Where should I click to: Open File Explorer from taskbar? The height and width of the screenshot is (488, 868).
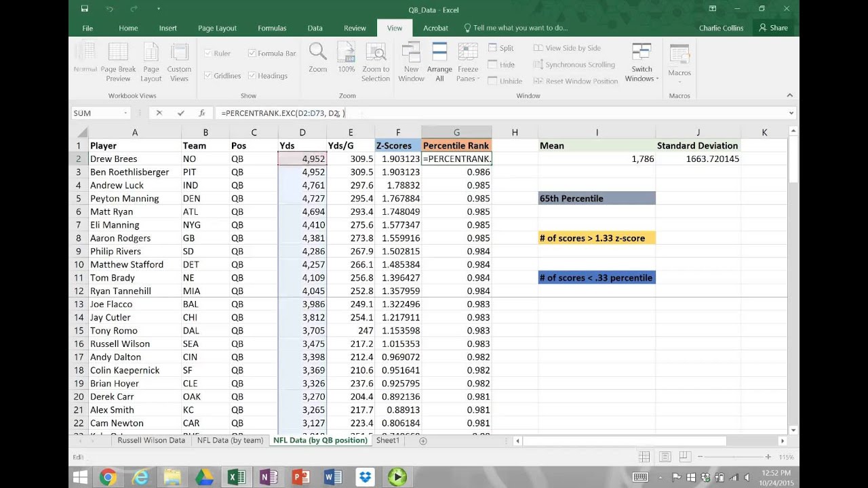coord(172,477)
